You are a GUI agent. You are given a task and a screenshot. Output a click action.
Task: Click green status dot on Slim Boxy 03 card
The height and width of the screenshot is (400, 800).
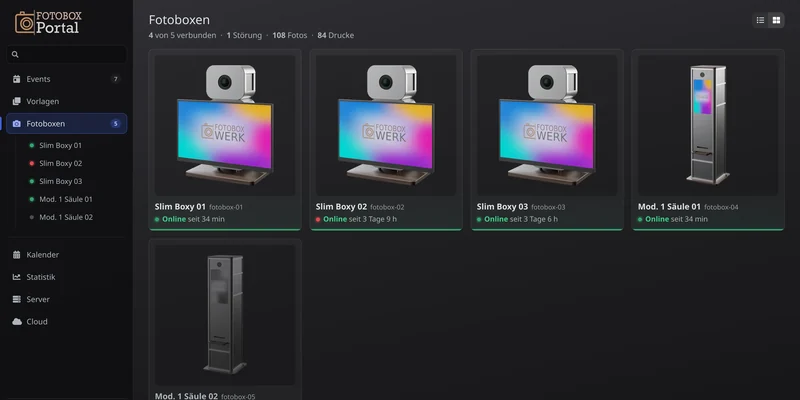[x=479, y=219]
